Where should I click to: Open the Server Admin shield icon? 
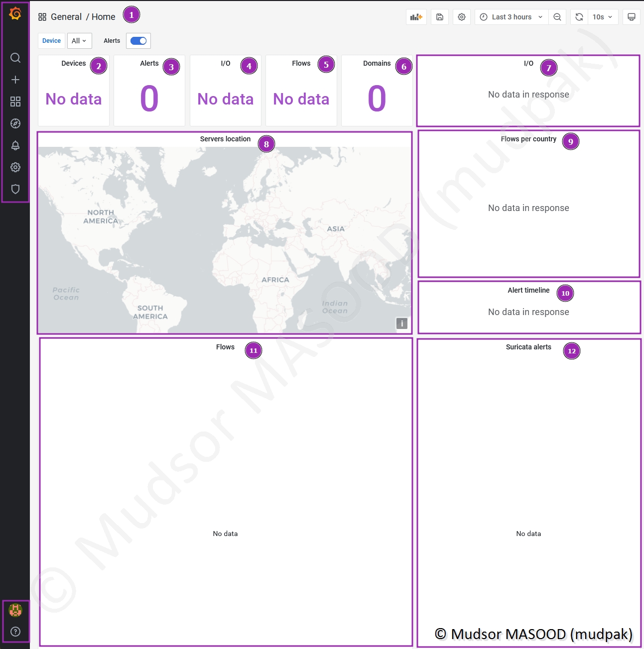pyautogui.click(x=15, y=189)
